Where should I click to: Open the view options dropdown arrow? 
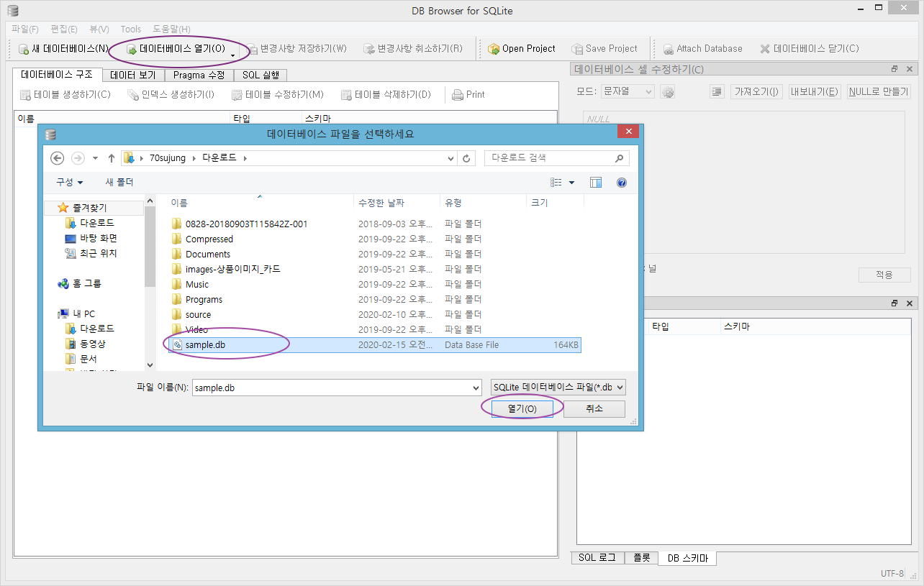pos(572,183)
